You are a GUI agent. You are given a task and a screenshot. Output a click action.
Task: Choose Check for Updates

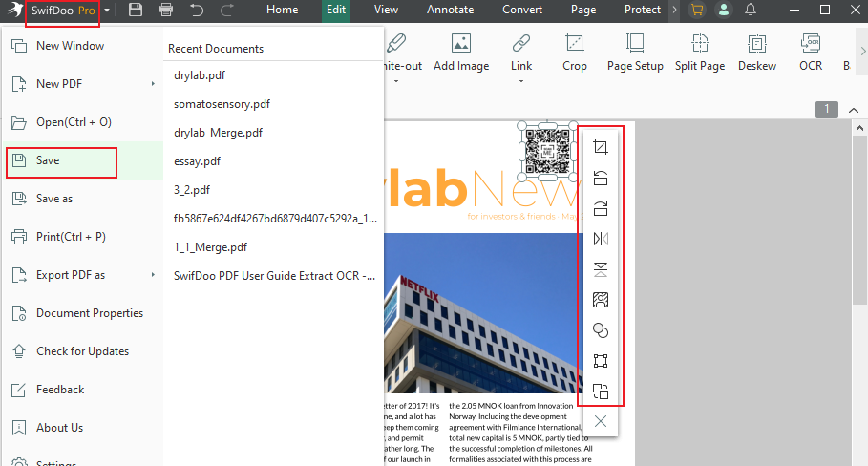click(83, 351)
